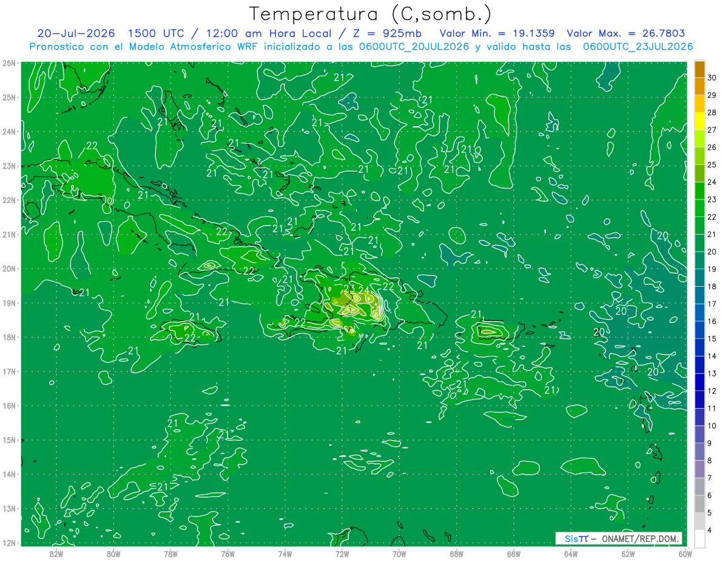Click the yellow color bar segment between 27 and 28
The image size is (728, 562).
(699, 121)
